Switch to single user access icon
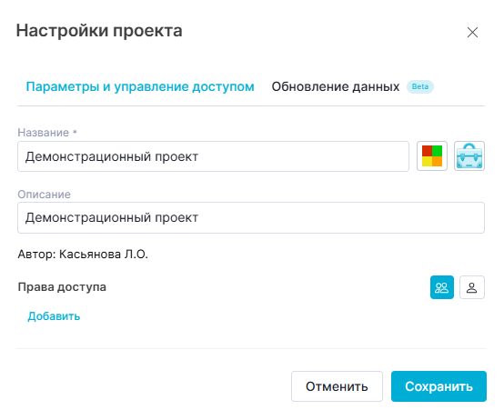The height and width of the screenshot is (420, 504). point(472,287)
